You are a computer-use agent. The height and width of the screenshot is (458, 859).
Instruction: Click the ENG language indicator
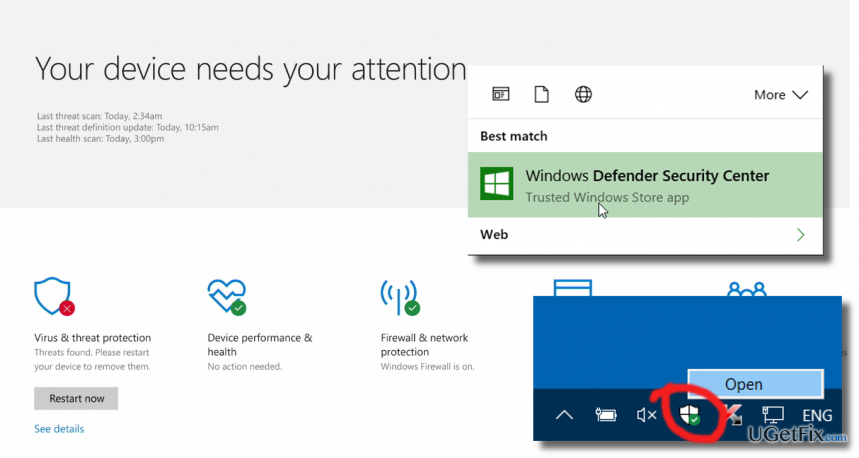click(x=817, y=416)
